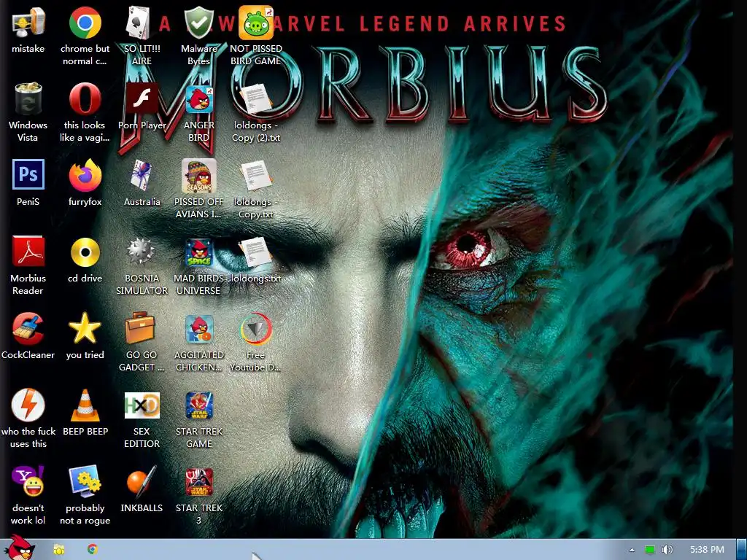The width and height of the screenshot is (747, 560).
Task: Launch the 'AGGITATED CHICKEN' Rio icon
Action: (198, 330)
